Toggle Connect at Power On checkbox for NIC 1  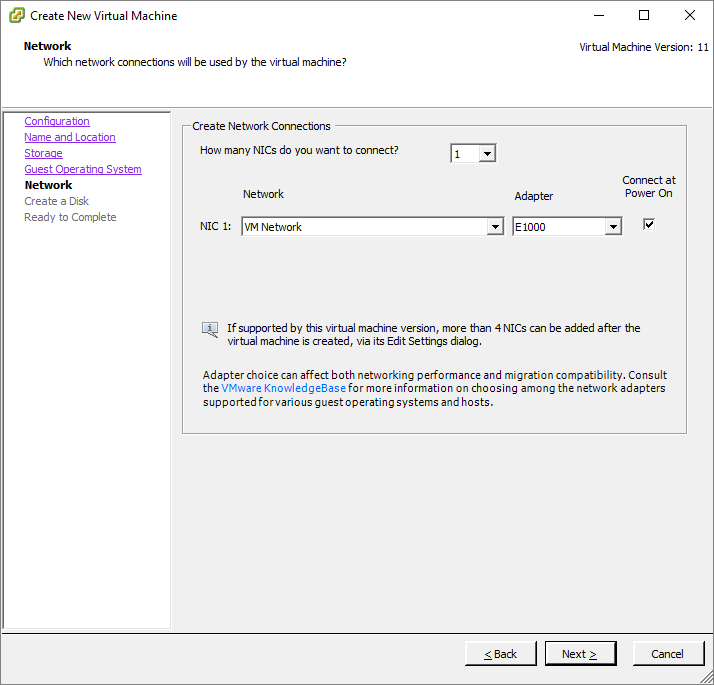649,224
